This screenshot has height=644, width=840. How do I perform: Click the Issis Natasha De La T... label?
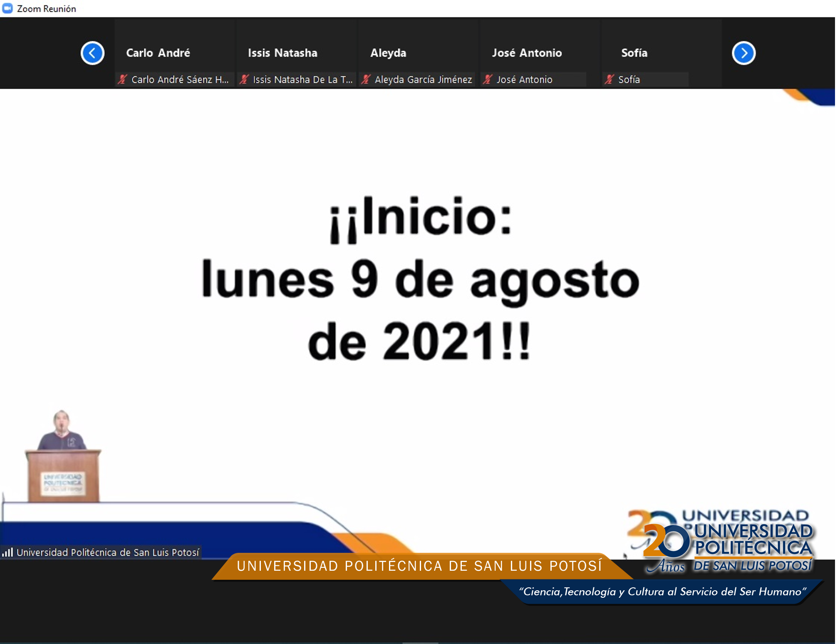click(x=302, y=80)
